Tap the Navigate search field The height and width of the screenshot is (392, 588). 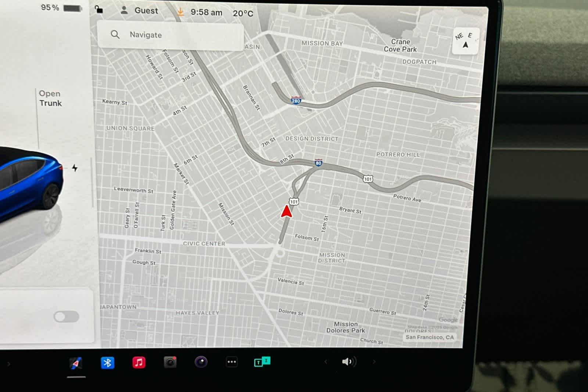[171, 35]
